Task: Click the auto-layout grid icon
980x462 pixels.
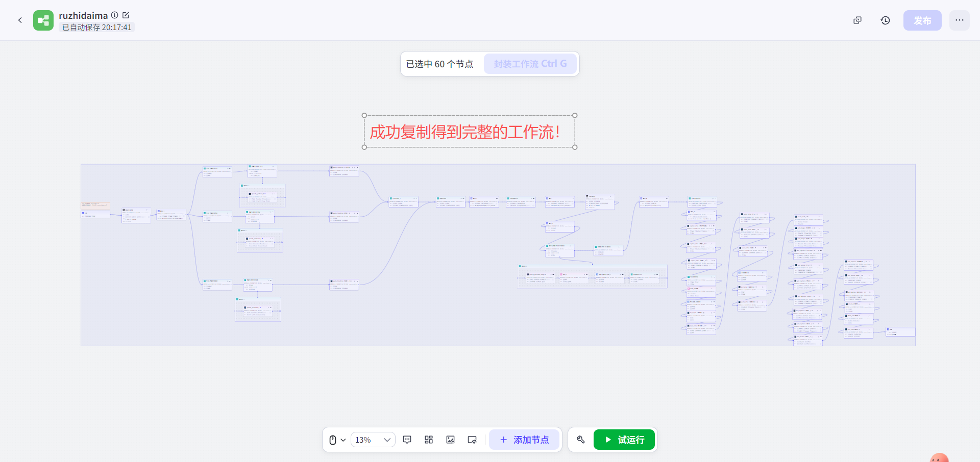Action: [429, 440]
